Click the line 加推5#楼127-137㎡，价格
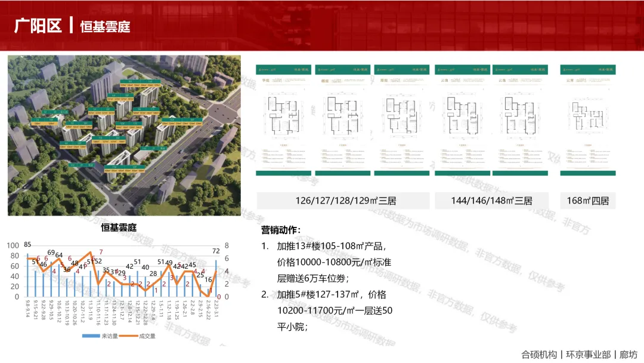 coord(332,294)
